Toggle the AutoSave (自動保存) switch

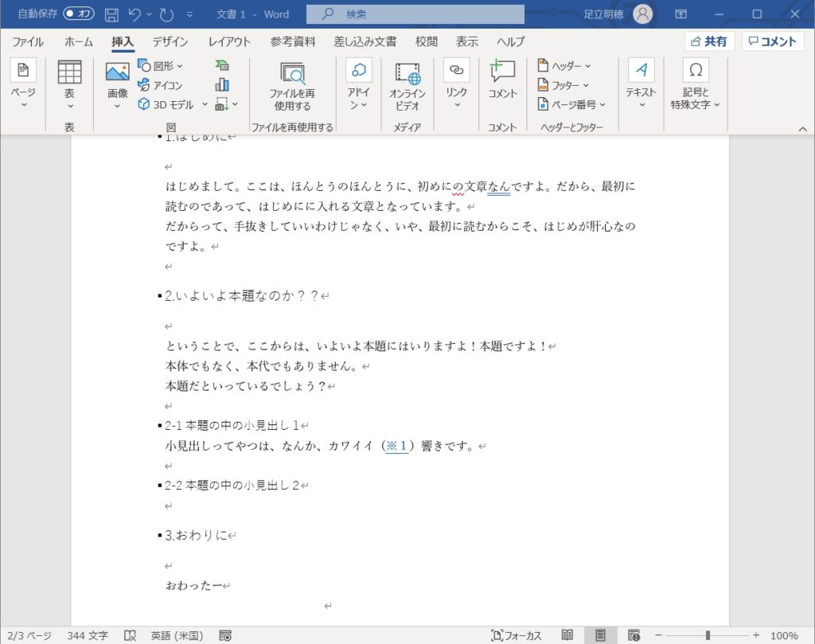pos(79,14)
